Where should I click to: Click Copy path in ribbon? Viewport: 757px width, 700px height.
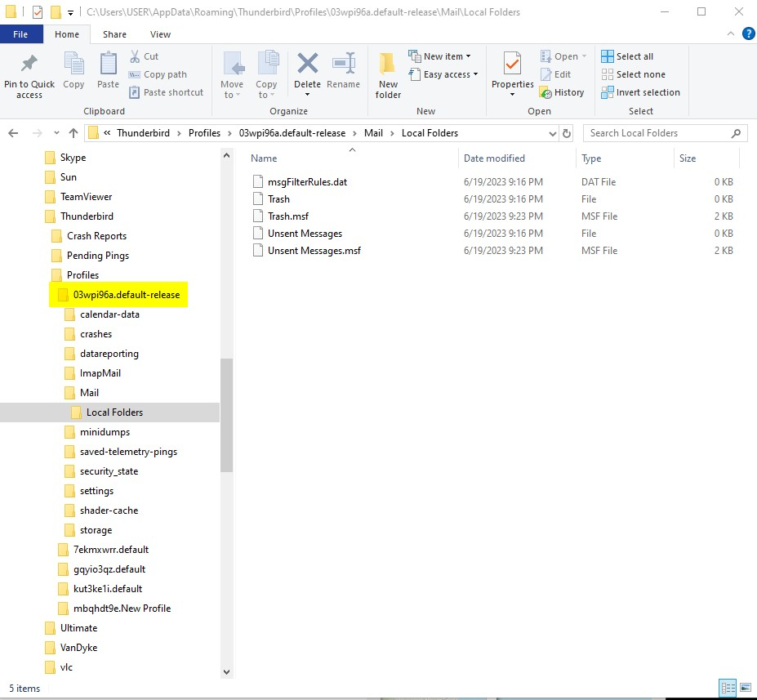(158, 74)
